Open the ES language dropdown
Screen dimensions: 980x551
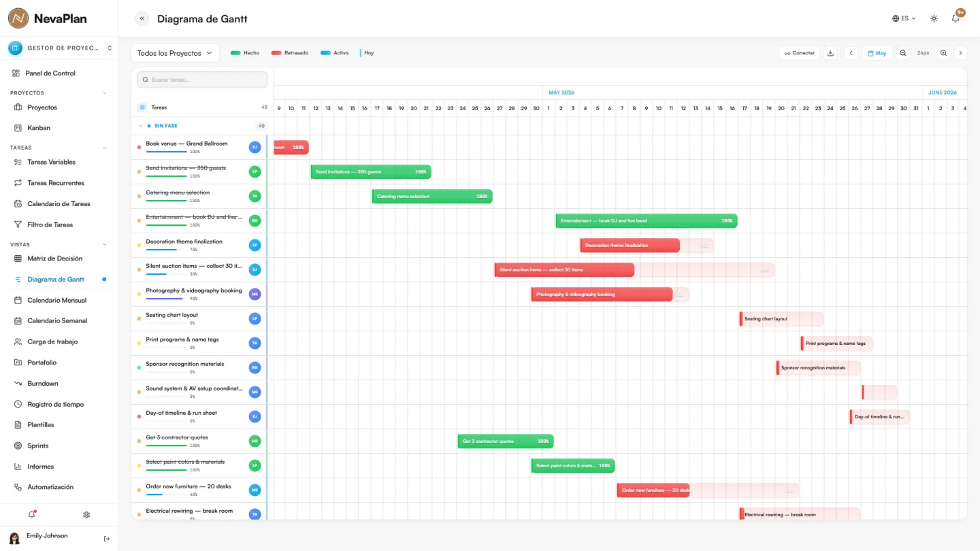[904, 18]
